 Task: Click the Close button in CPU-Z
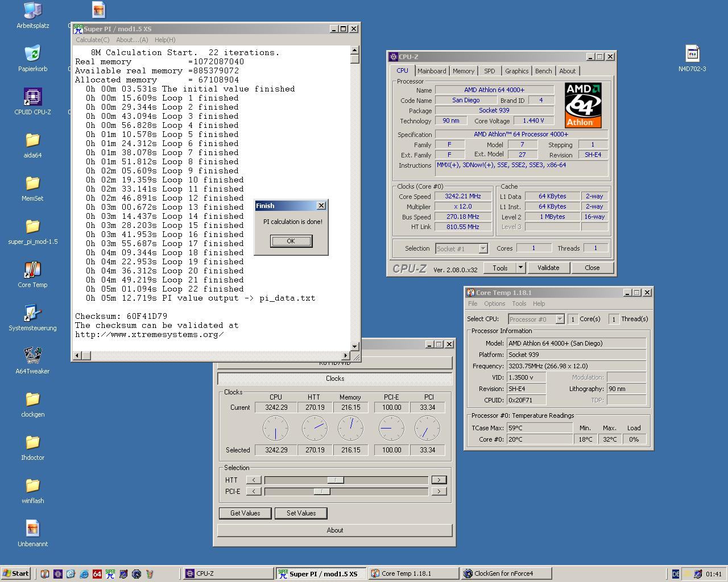(x=592, y=268)
